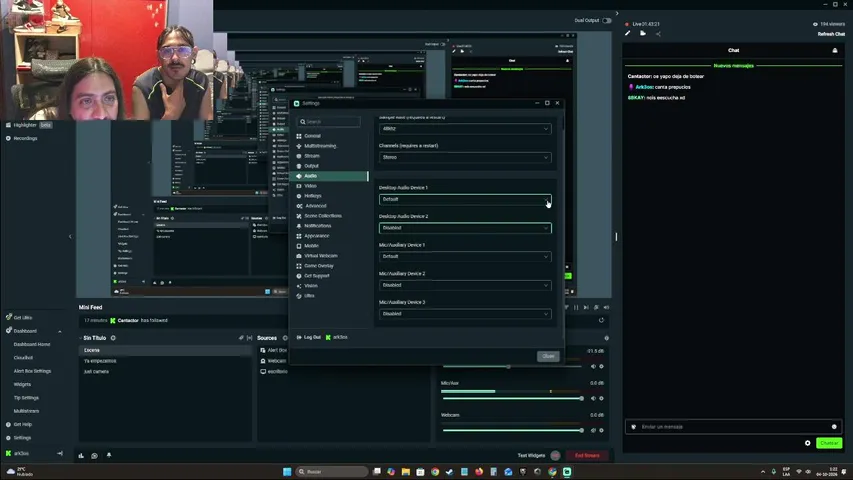Click Log Out in Settings dialog
Screen dimensions: 853x480
click(x=308, y=337)
